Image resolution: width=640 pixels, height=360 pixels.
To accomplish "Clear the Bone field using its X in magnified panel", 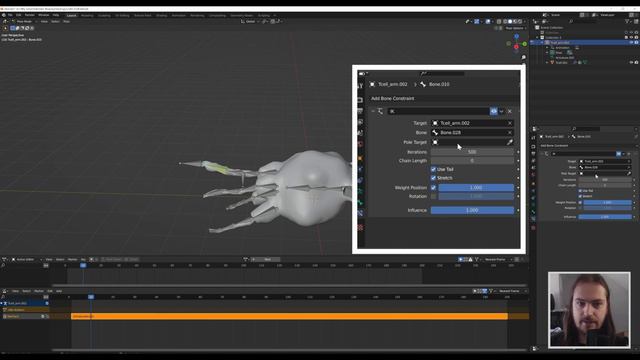I will 510,133.
